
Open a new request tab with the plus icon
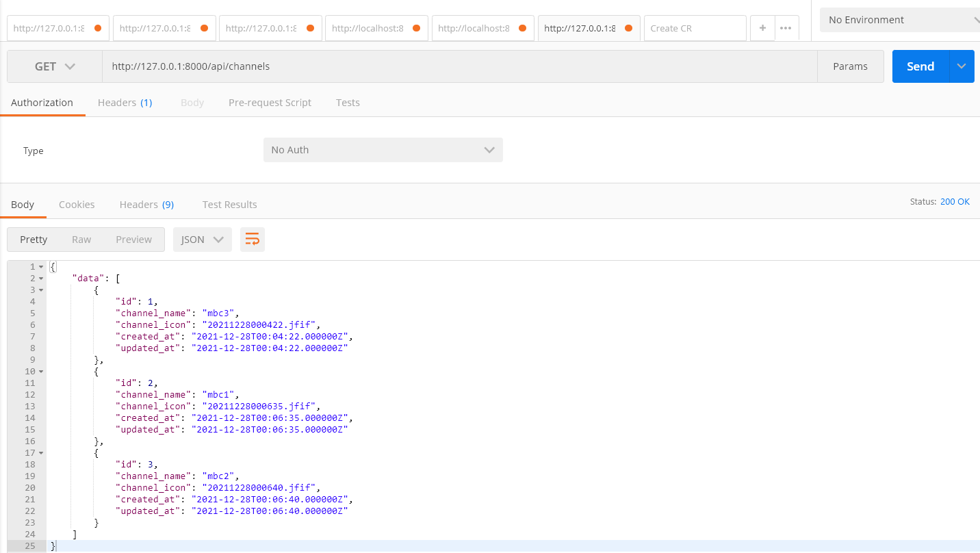coord(762,28)
